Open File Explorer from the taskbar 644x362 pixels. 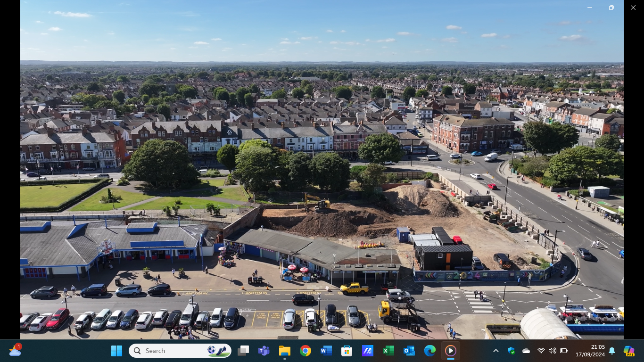point(284,351)
